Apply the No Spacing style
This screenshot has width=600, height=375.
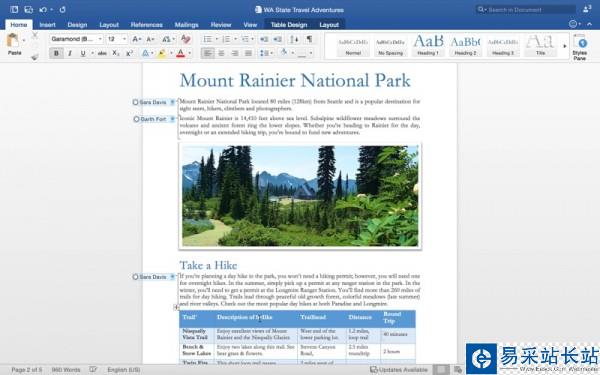pyautogui.click(x=390, y=46)
